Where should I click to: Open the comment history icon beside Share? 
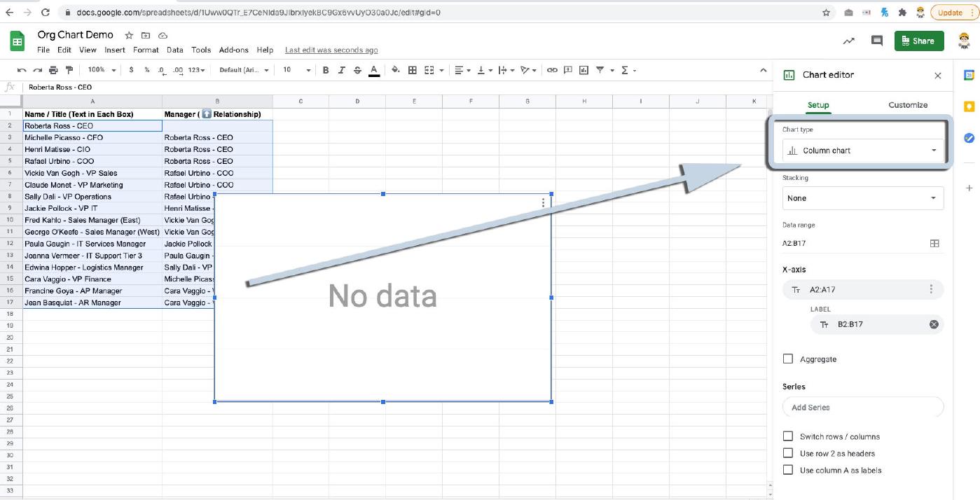876,41
